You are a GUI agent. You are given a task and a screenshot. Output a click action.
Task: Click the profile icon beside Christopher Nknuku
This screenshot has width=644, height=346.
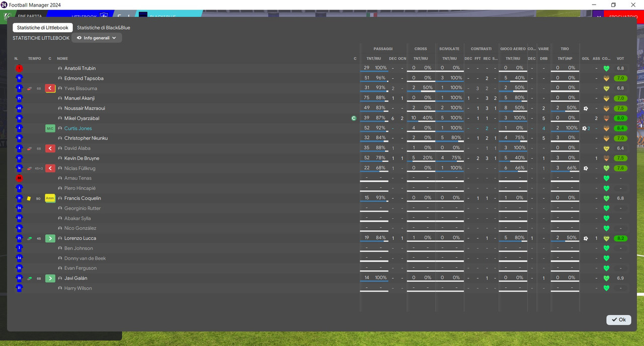[60, 139]
